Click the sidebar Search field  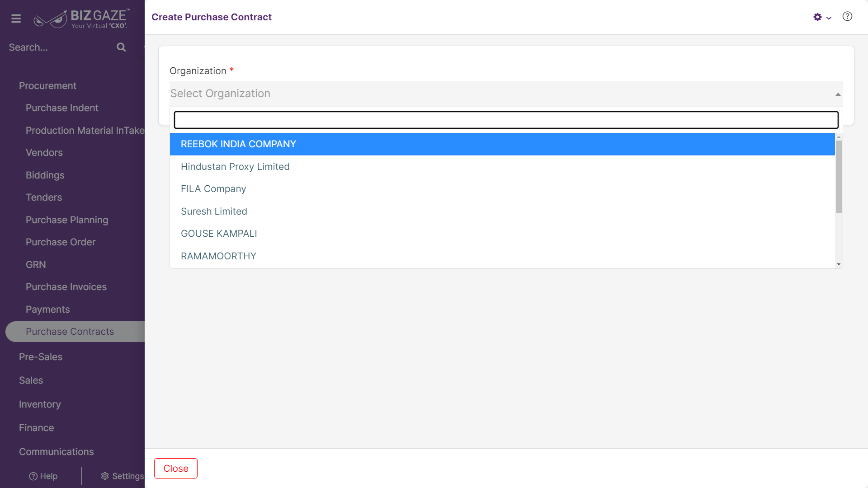coord(59,47)
